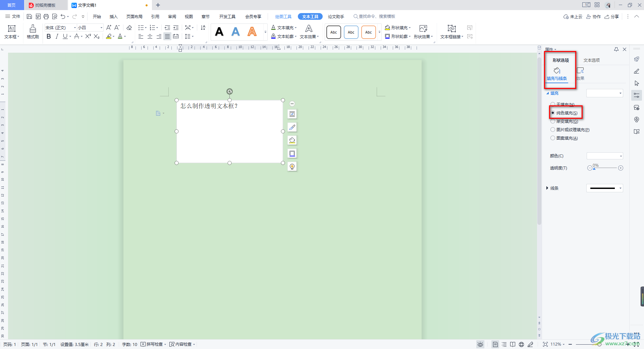Open the Text Outline (文本轮廓) dropdown
Screen dimensions: 644x349
coord(284,36)
